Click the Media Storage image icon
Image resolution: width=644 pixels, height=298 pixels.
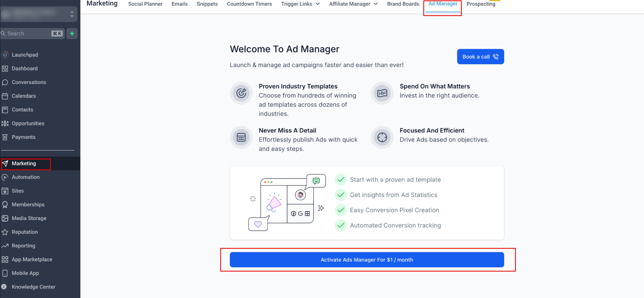point(5,218)
